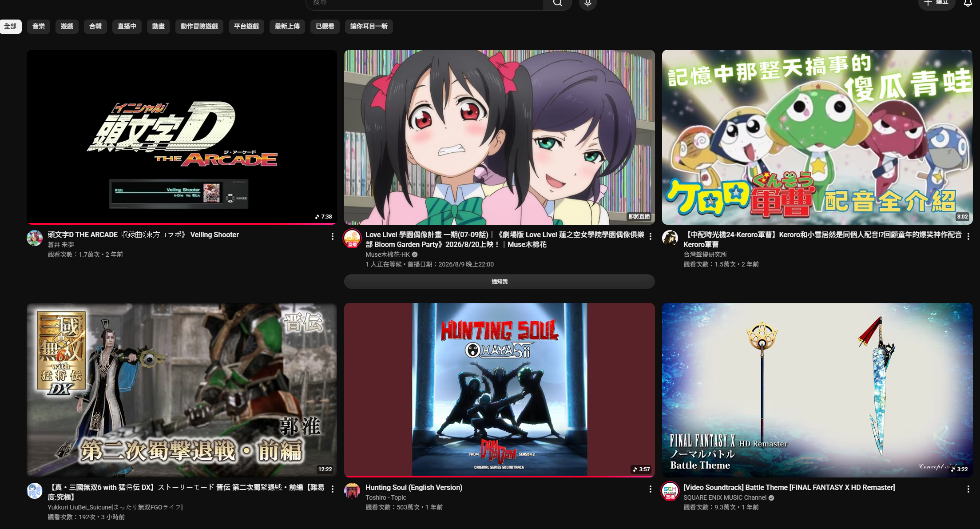Select the 最新上傳 filter chip
The image size is (980, 529).
pos(287,26)
